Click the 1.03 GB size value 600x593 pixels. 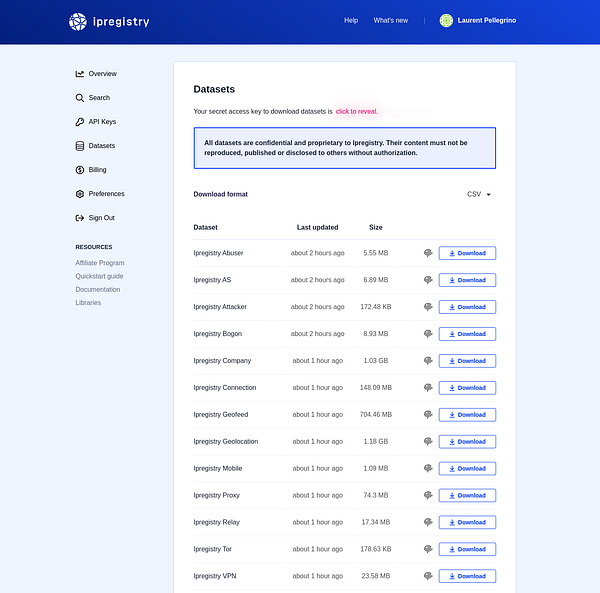click(x=376, y=361)
